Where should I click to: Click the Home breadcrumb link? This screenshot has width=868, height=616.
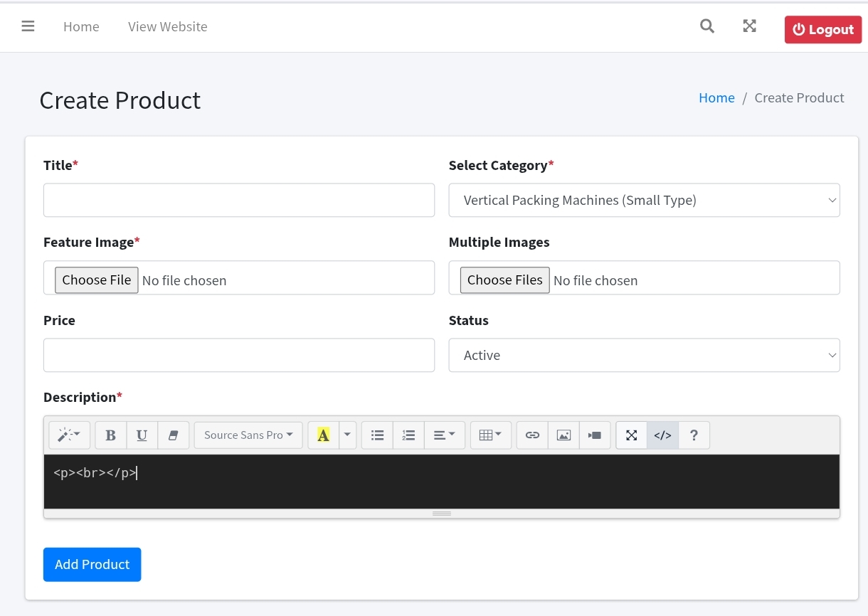point(716,98)
